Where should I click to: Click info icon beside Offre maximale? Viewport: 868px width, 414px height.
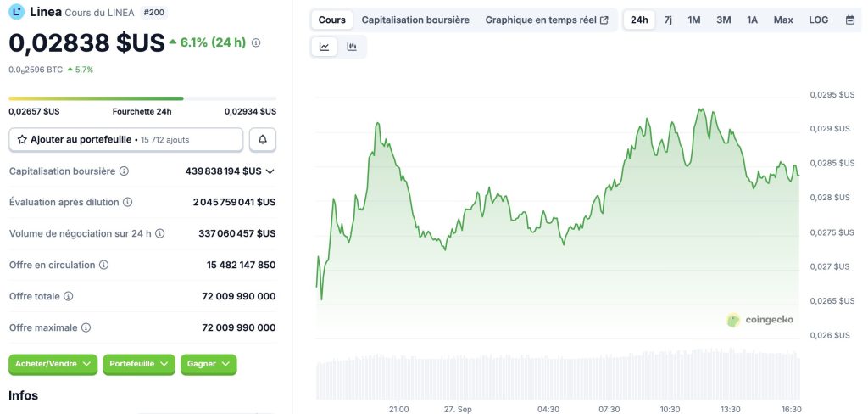click(x=86, y=327)
